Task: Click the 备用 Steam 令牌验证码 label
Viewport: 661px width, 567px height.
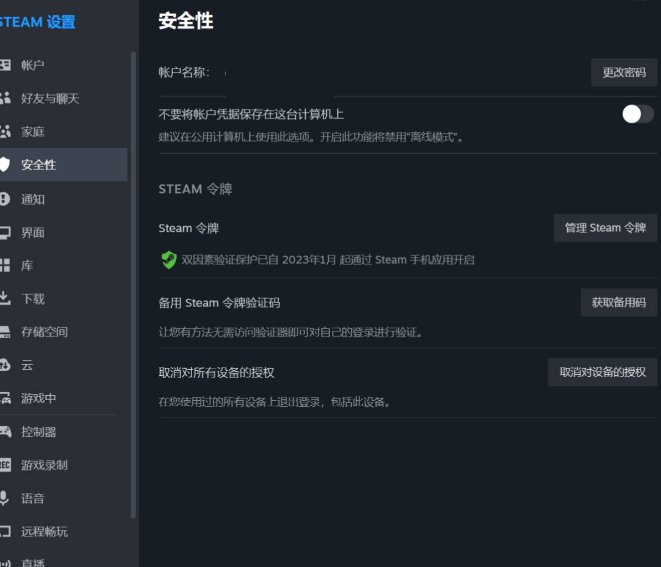Action: [x=219, y=303]
